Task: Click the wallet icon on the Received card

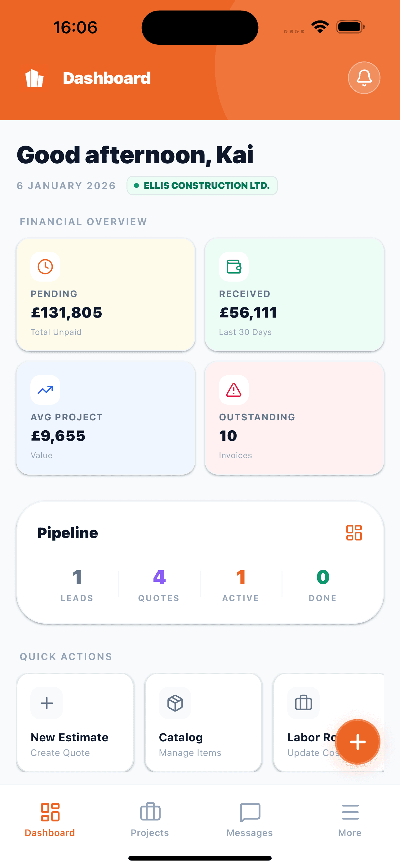Action: pos(234,267)
